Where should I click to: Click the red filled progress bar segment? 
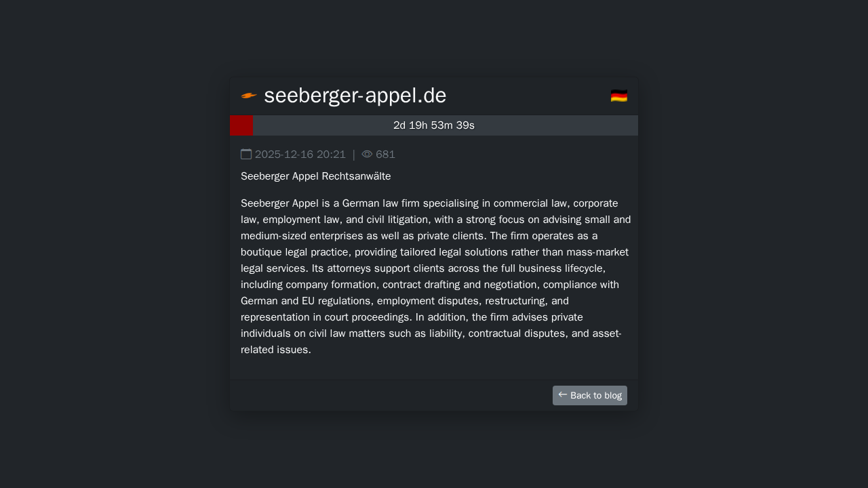point(241,125)
